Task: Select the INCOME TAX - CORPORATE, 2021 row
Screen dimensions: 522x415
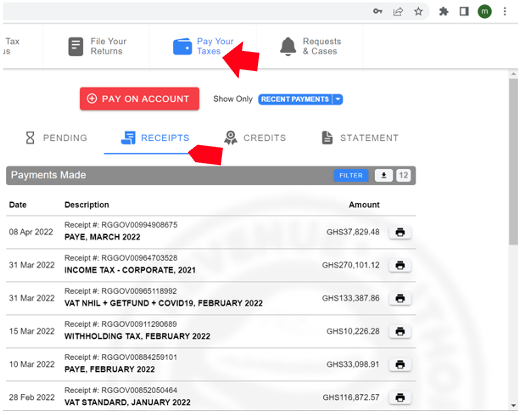Action: 211,265
